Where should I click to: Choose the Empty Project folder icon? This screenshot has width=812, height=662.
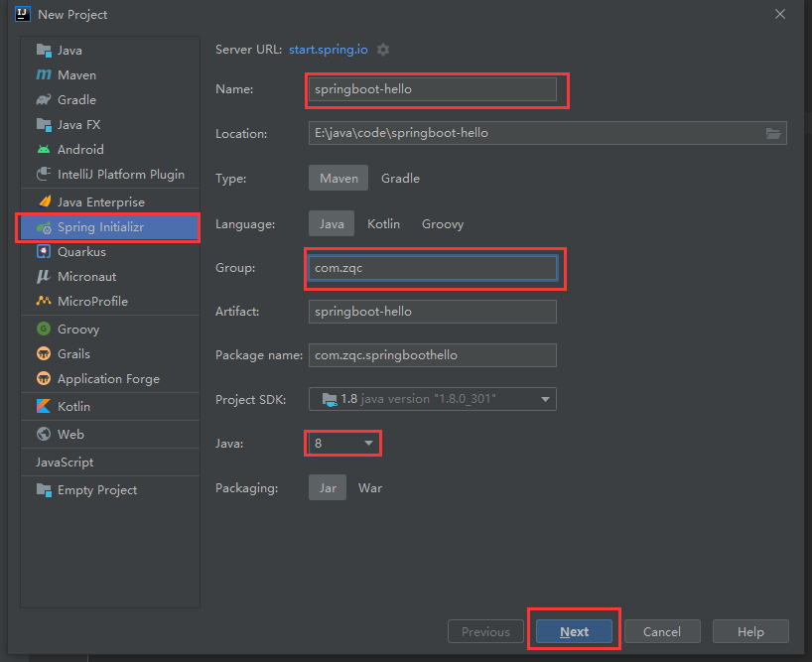[44, 489]
